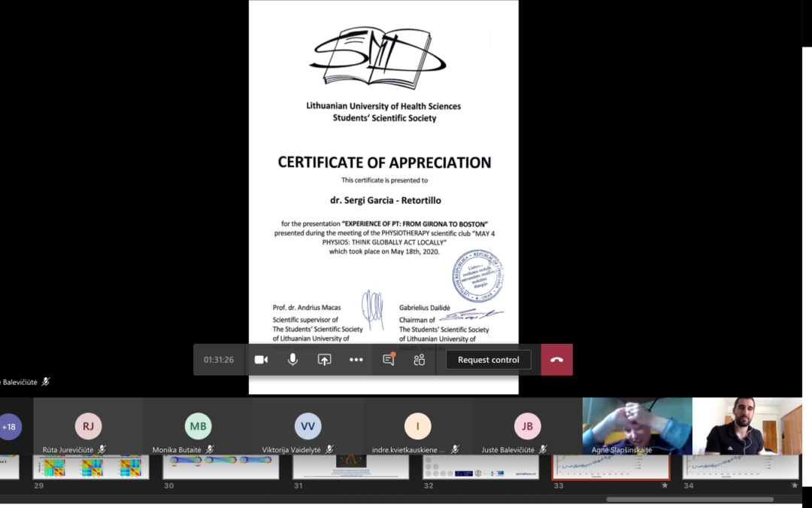Click muted mic icon beside Monika Butaitė

(210, 449)
